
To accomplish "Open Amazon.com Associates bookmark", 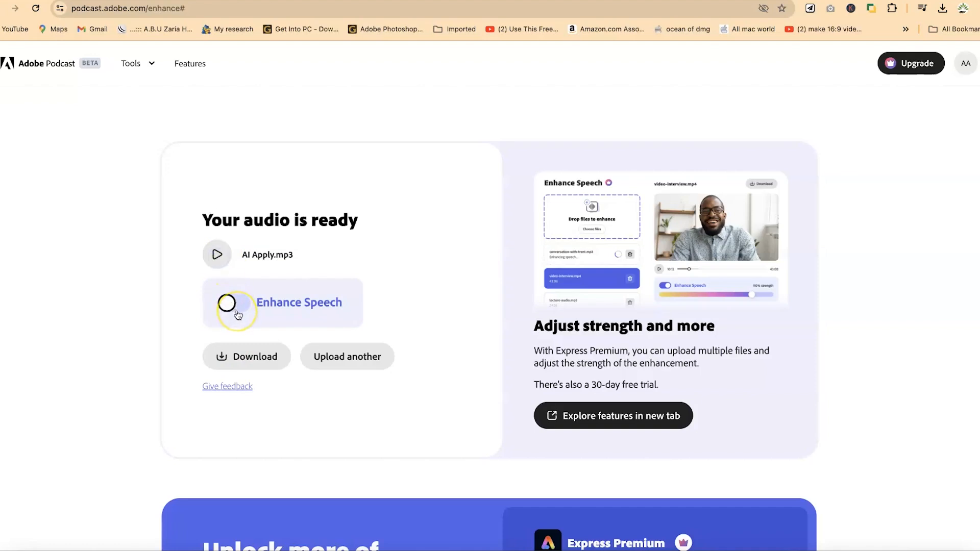I will 606,29.
